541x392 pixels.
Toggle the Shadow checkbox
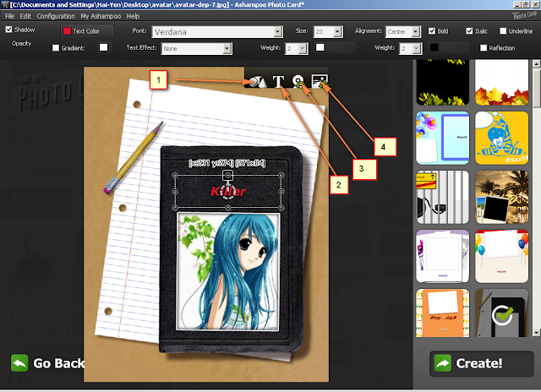[9, 30]
